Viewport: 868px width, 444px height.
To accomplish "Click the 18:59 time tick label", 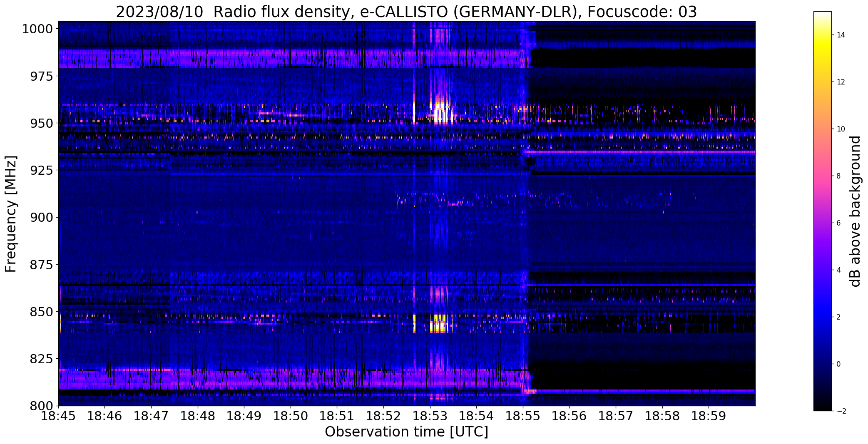I will coord(709,416).
